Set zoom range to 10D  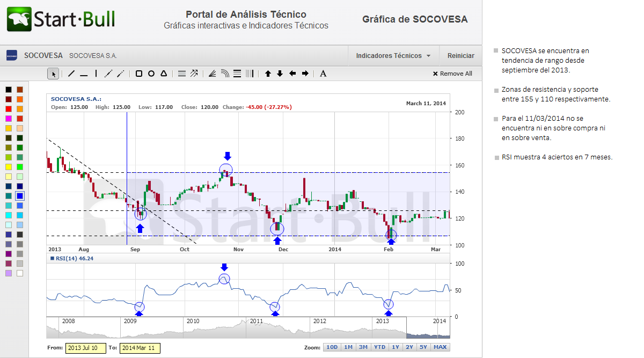332,347
